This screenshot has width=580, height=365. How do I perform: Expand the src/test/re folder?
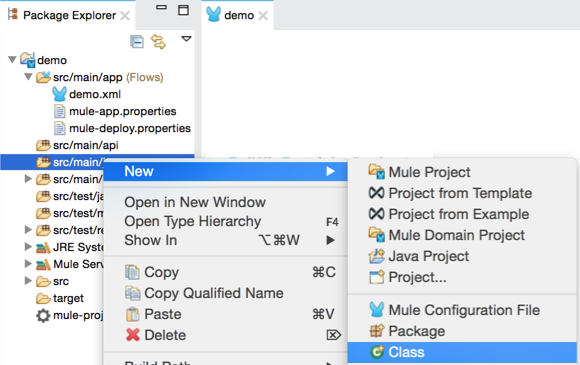point(28,230)
